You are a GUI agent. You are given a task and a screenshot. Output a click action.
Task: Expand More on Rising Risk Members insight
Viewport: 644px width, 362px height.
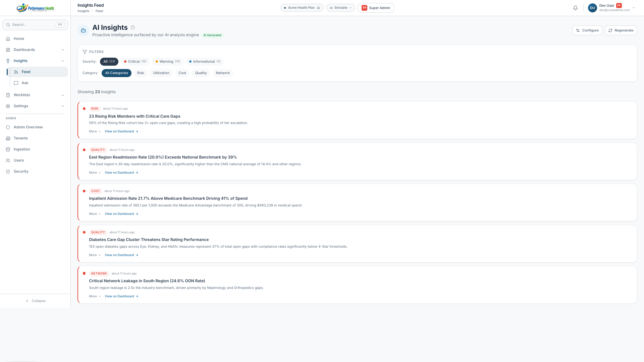click(x=95, y=131)
